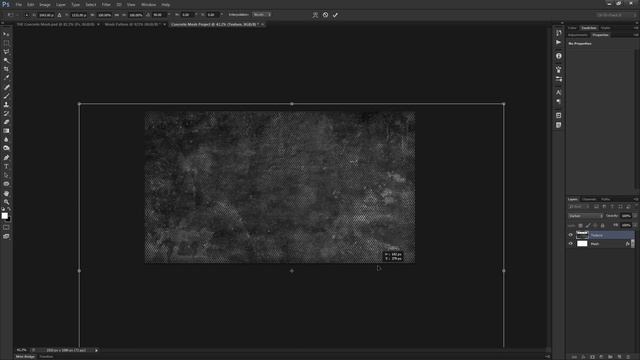Change screen mode icon in toolbar
This screenshot has height=360, width=640.
[6, 236]
